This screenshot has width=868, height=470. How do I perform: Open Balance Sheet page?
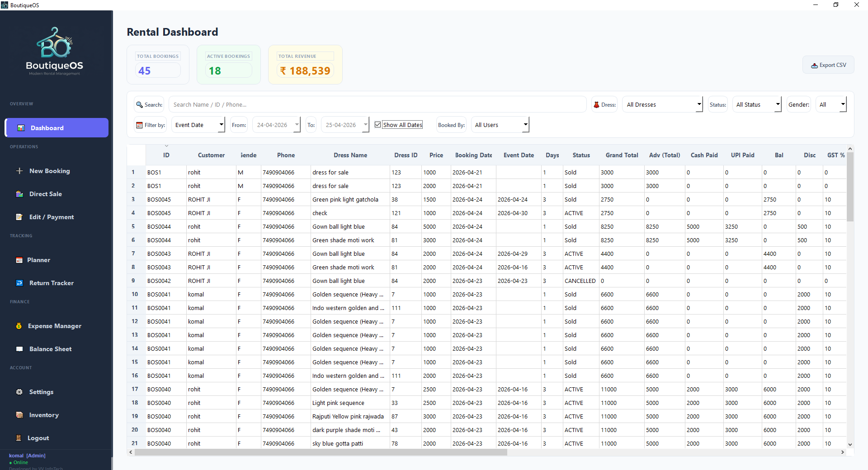[57, 349]
